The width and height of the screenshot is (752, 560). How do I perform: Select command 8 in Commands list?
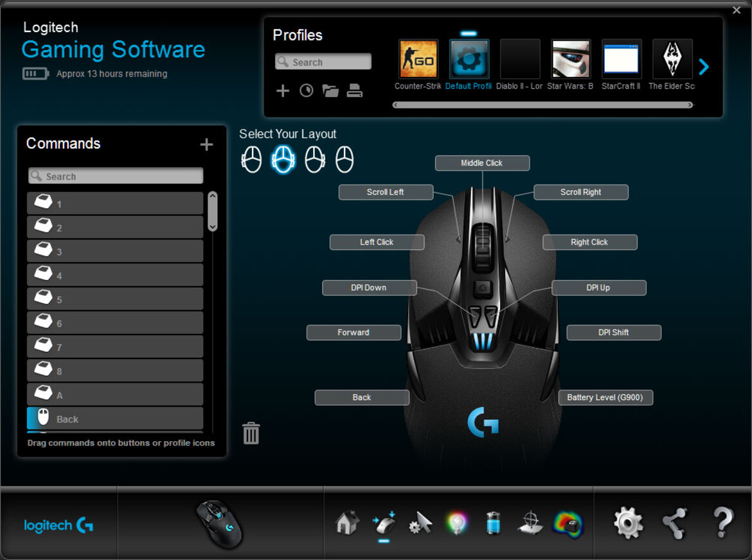click(115, 371)
